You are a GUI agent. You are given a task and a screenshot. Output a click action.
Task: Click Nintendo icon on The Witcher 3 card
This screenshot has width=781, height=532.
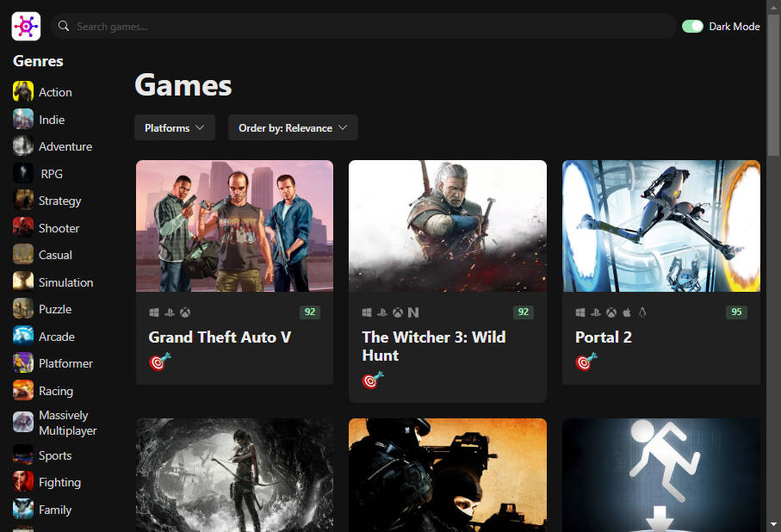click(413, 312)
